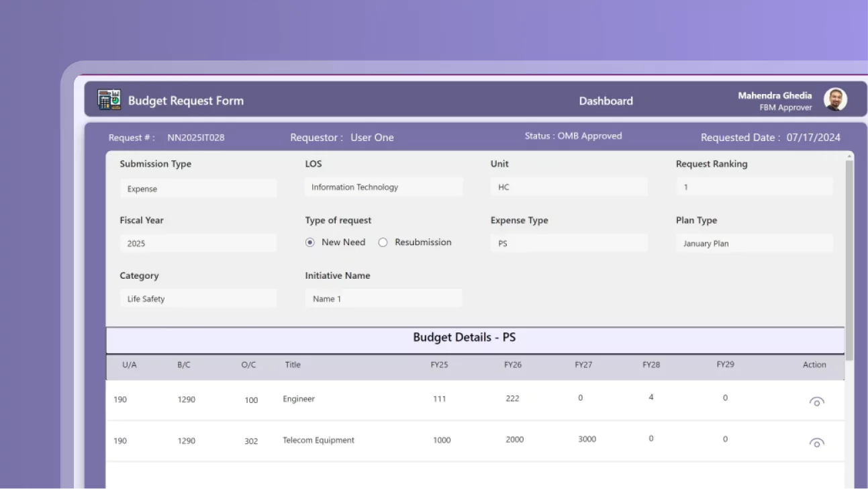Viewport: 868px width, 489px height.
Task: Click the B/C column header
Action: click(184, 365)
